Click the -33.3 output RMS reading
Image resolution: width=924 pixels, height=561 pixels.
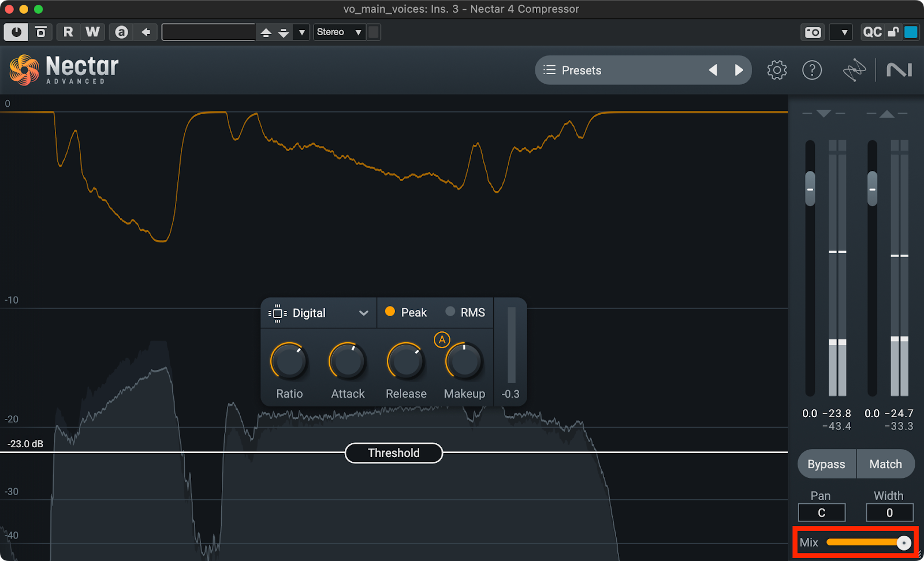click(x=899, y=427)
